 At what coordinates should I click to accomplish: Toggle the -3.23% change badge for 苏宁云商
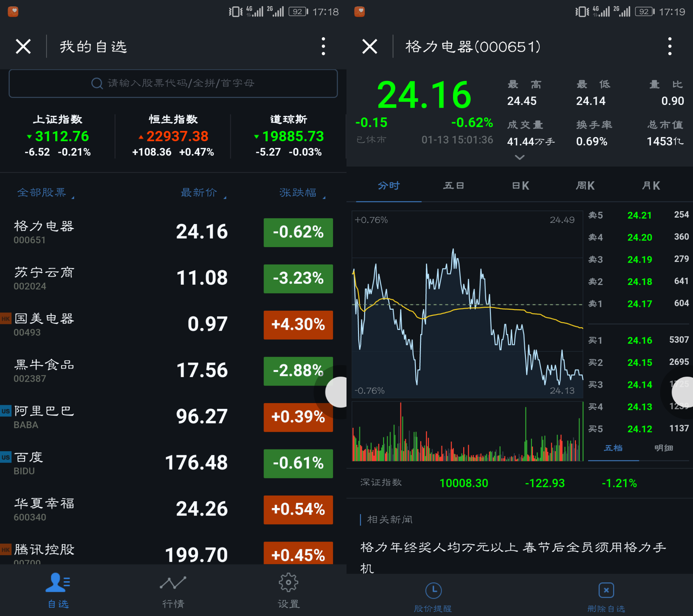click(x=298, y=279)
